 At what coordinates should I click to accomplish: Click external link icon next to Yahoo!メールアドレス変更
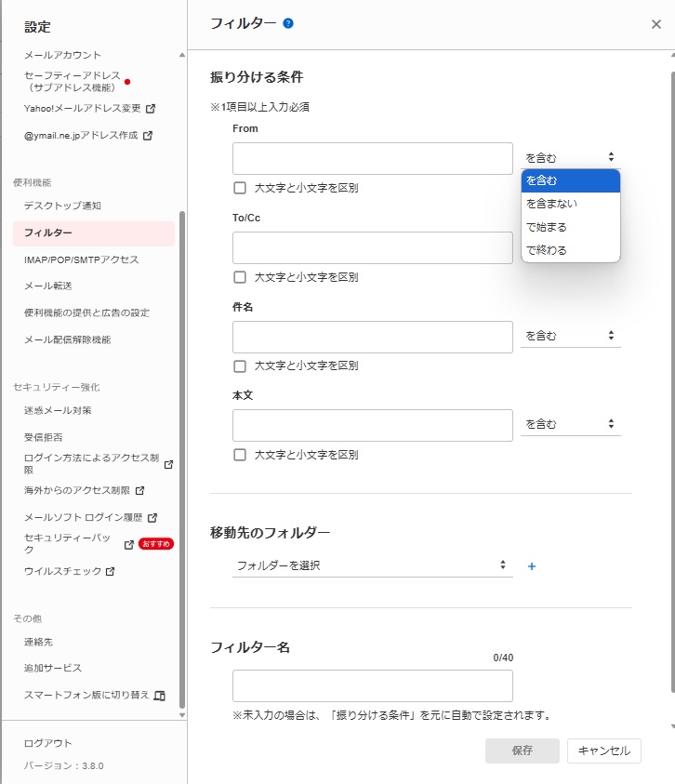pos(151,108)
